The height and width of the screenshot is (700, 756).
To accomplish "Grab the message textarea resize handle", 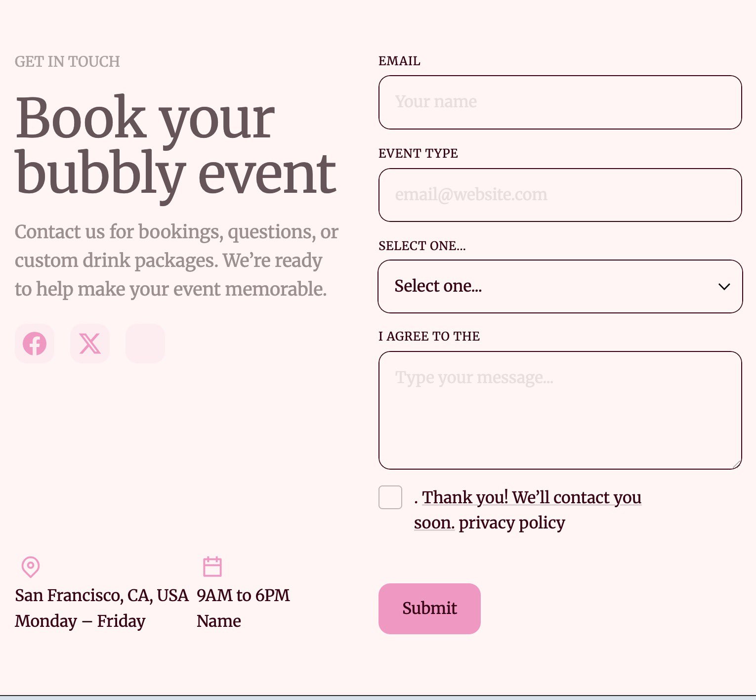I will [737, 464].
